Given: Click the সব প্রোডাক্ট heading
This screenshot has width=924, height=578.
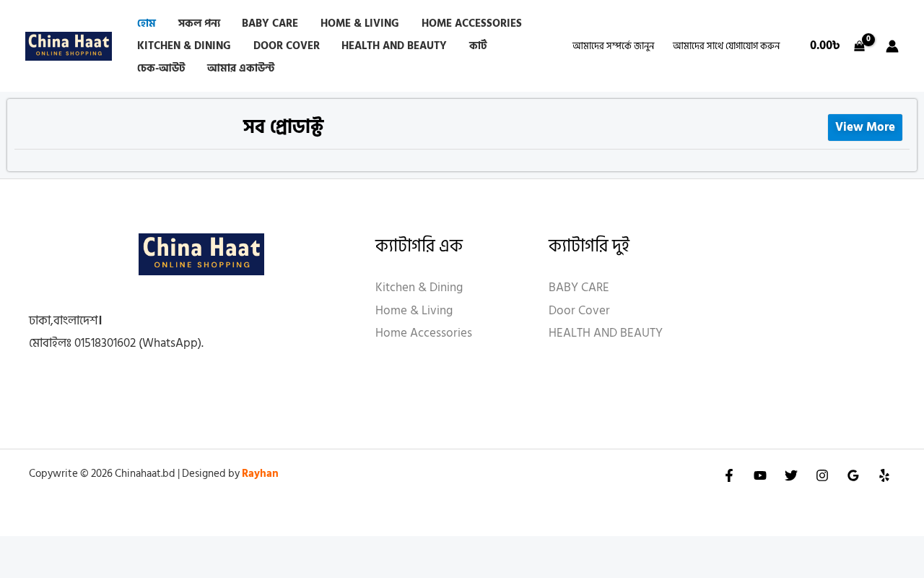Looking at the screenshot, I should point(283,127).
